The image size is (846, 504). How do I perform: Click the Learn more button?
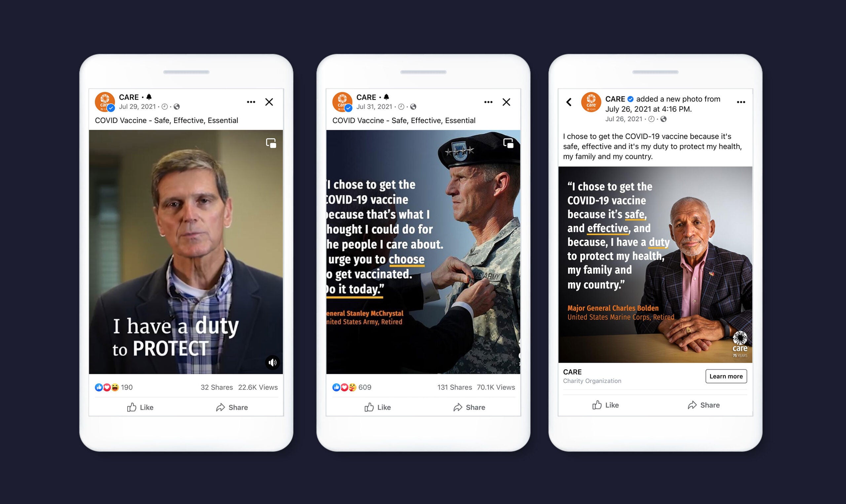click(726, 376)
